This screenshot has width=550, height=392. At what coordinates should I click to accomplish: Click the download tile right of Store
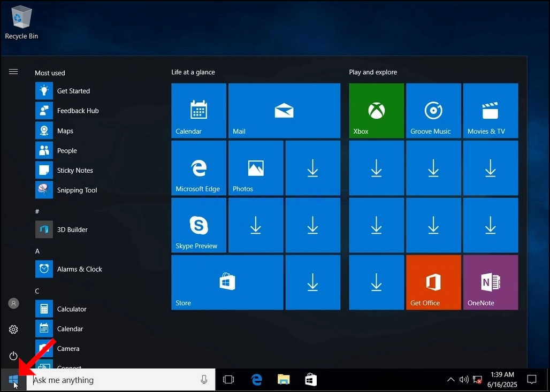pos(313,282)
